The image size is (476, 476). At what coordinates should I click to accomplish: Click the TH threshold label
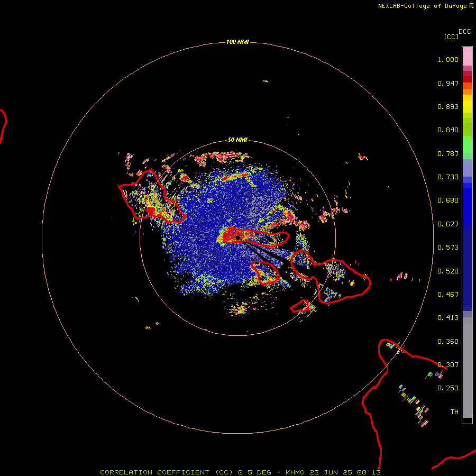coord(454,412)
